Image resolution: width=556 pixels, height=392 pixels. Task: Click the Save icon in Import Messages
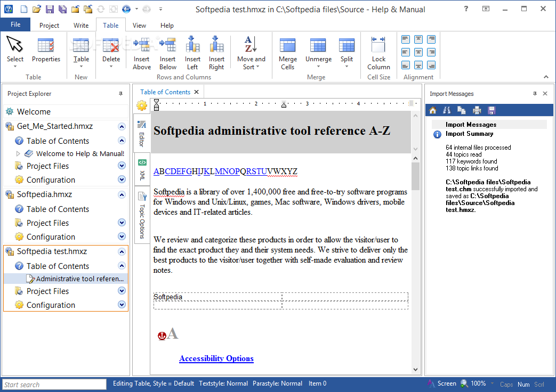pos(491,110)
